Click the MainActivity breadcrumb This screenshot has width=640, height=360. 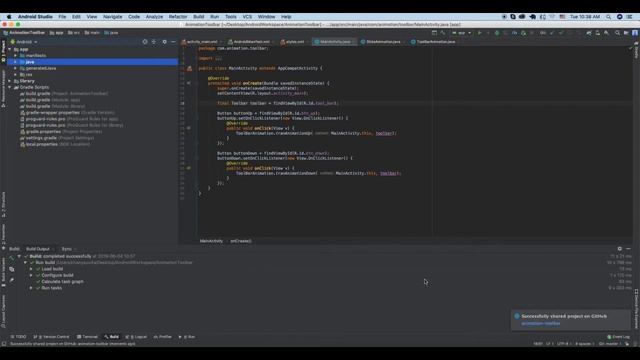point(211,241)
